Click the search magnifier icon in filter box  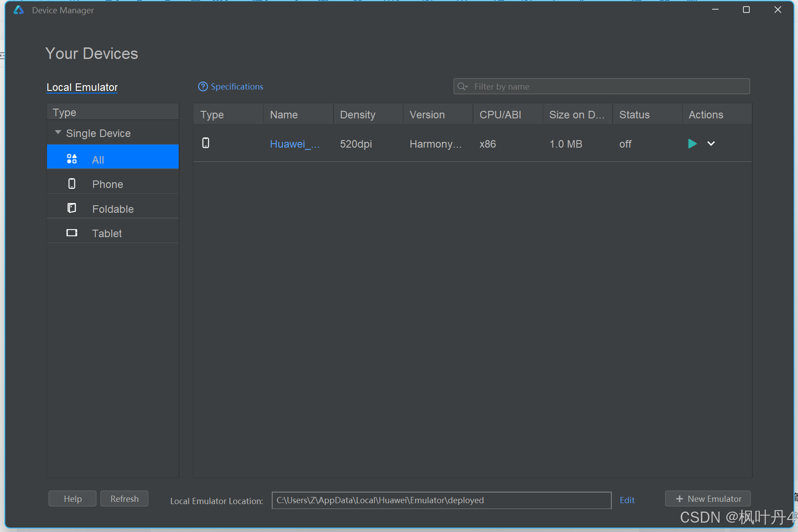pyautogui.click(x=462, y=86)
